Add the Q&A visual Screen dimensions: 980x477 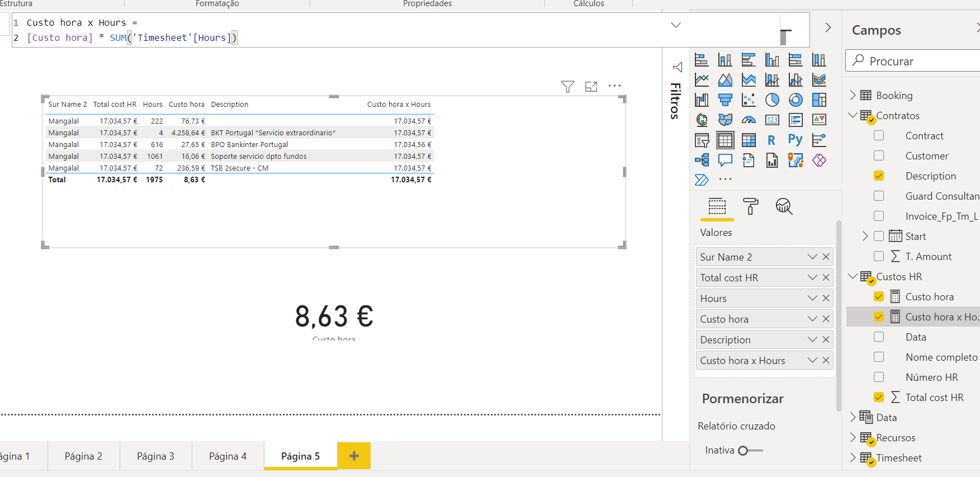725,160
